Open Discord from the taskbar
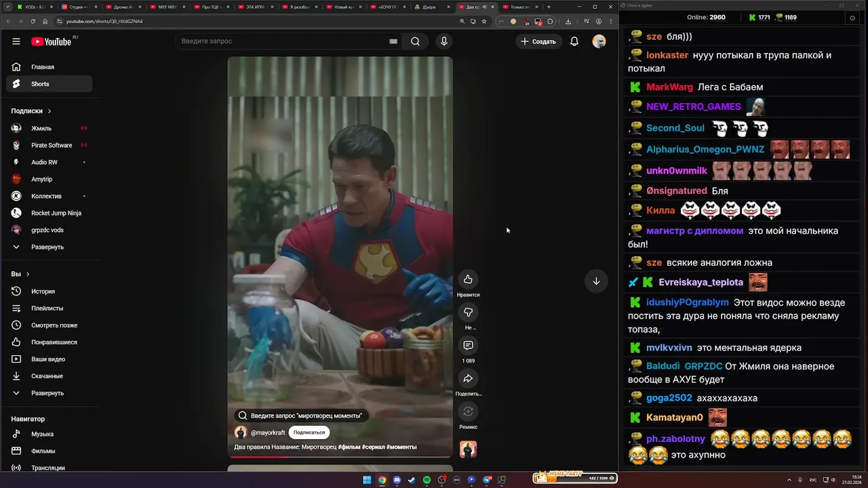The image size is (868, 488). 397,480
